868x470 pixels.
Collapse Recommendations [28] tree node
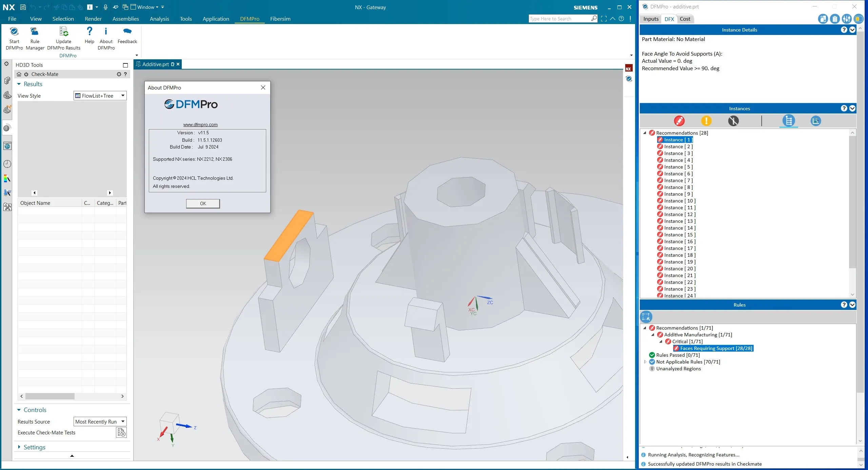click(645, 133)
